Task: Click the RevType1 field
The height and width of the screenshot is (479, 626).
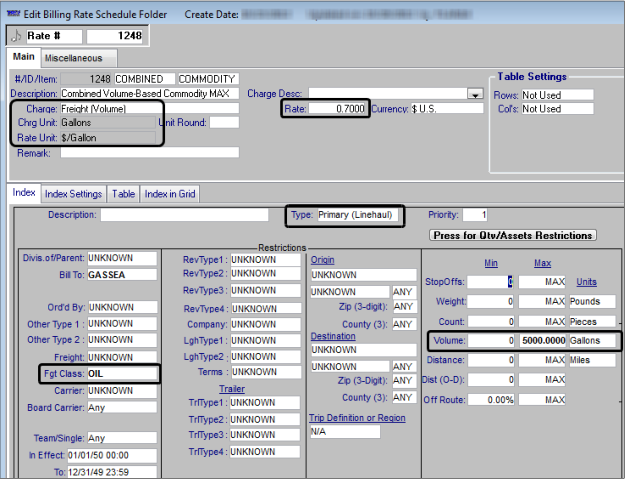Action: click(265, 259)
